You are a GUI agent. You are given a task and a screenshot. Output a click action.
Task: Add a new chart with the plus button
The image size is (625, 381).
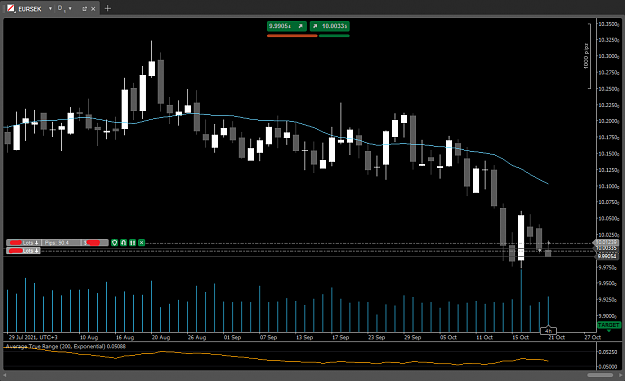108,8
